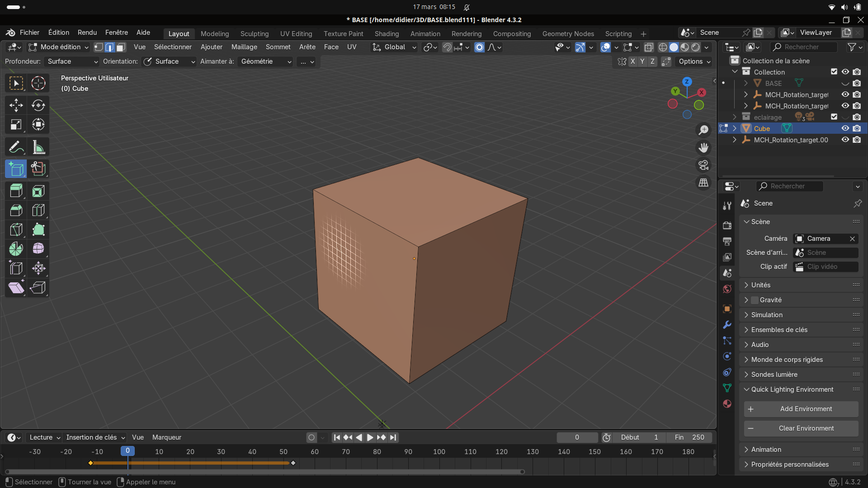Screen dimensions: 868x488
Task: Choose the Loop Cut tool
Action: [x=38, y=210]
